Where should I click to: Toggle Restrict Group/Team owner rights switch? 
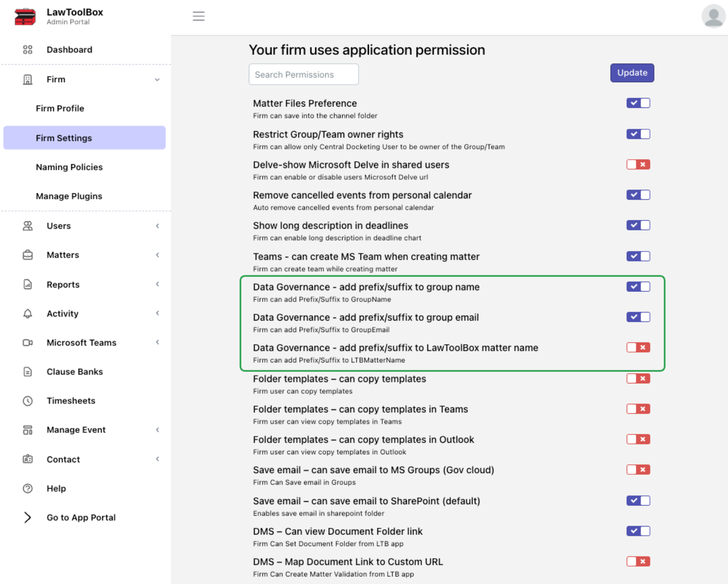(638, 134)
